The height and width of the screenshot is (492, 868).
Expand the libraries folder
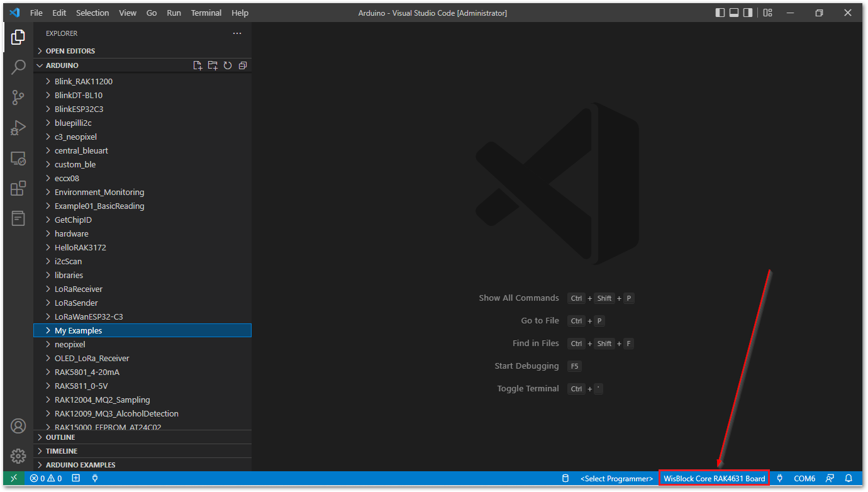click(142, 276)
